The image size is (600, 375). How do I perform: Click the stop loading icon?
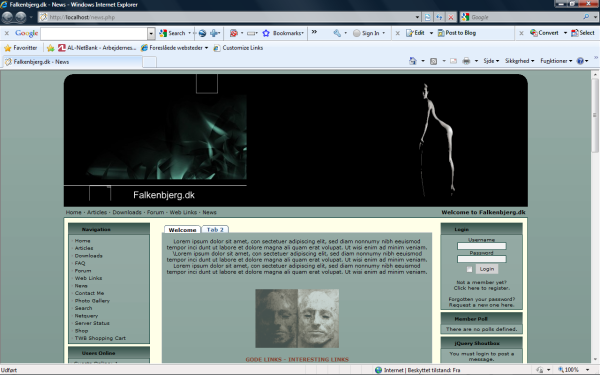pyautogui.click(x=451, y=17)
